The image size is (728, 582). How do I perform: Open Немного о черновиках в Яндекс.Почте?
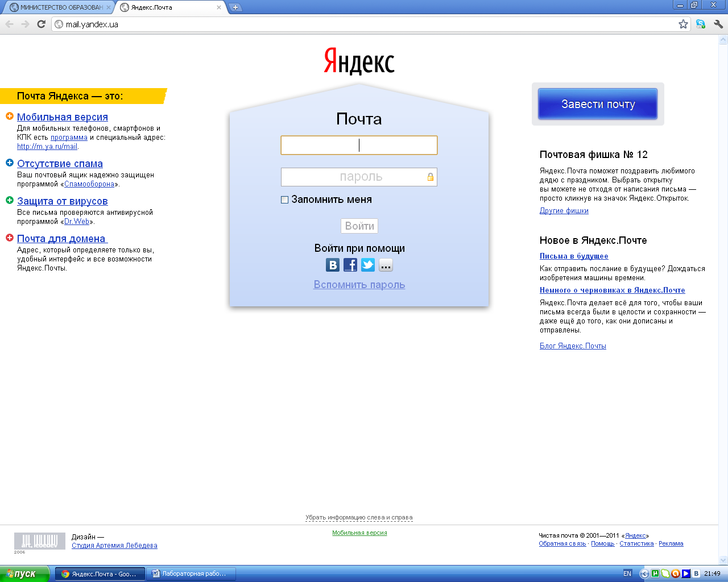coord(613,290)
